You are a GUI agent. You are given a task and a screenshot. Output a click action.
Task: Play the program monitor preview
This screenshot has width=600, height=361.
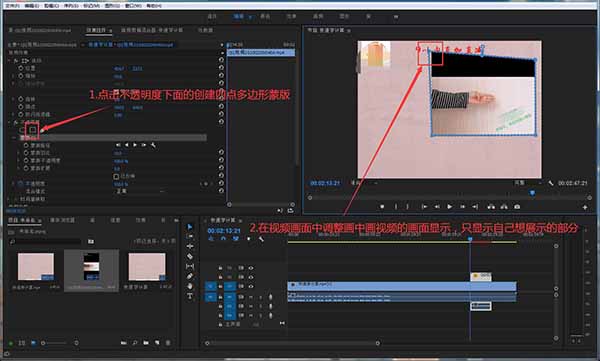450,207
